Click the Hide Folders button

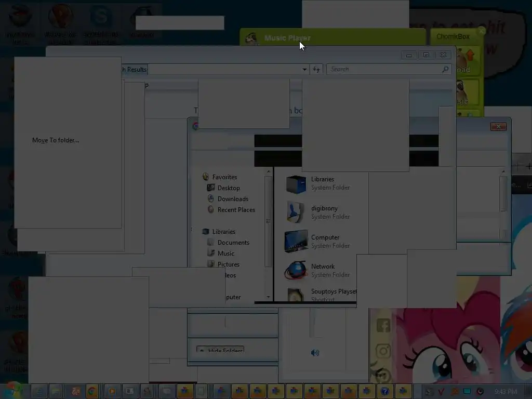220,350
